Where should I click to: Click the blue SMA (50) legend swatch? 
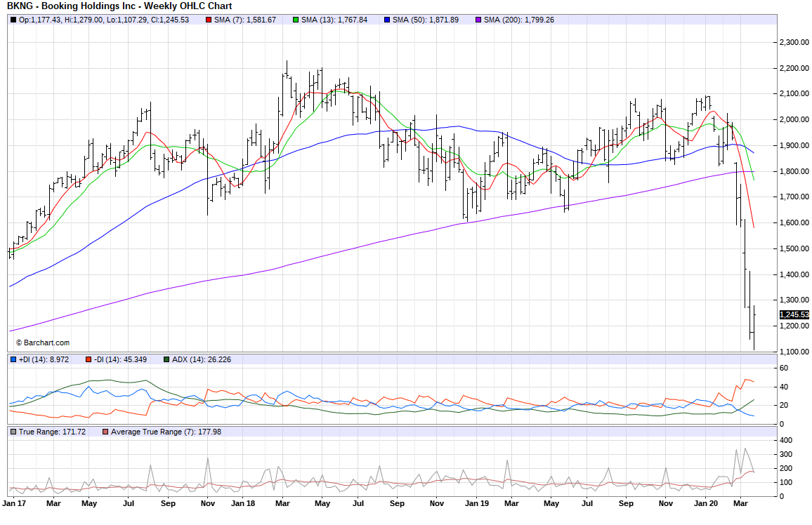[387, 20]
